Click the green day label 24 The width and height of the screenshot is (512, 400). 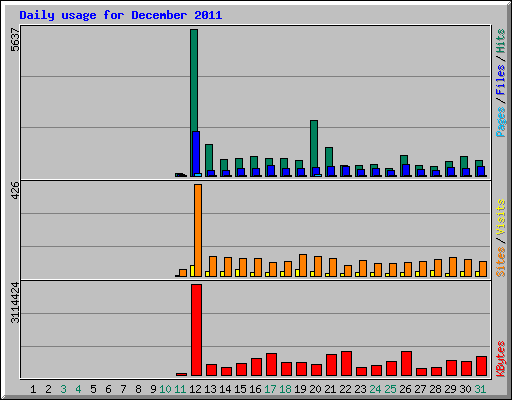(375, 389)
